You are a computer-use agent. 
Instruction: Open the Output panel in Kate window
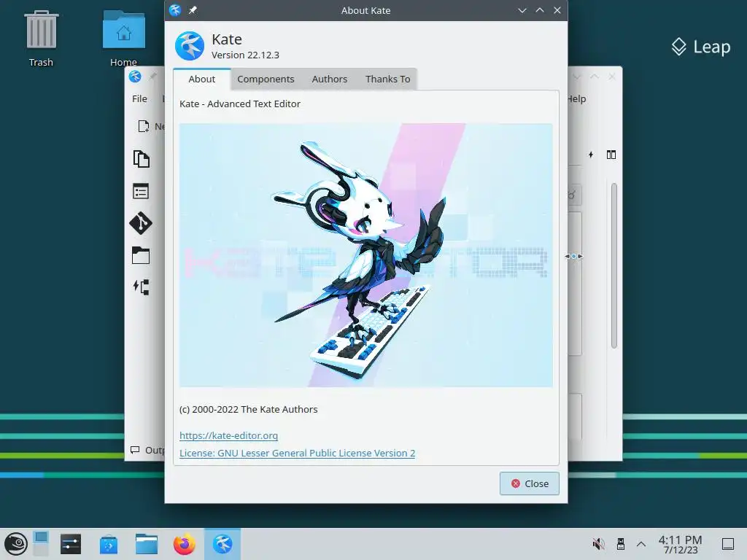click(147, 450)
